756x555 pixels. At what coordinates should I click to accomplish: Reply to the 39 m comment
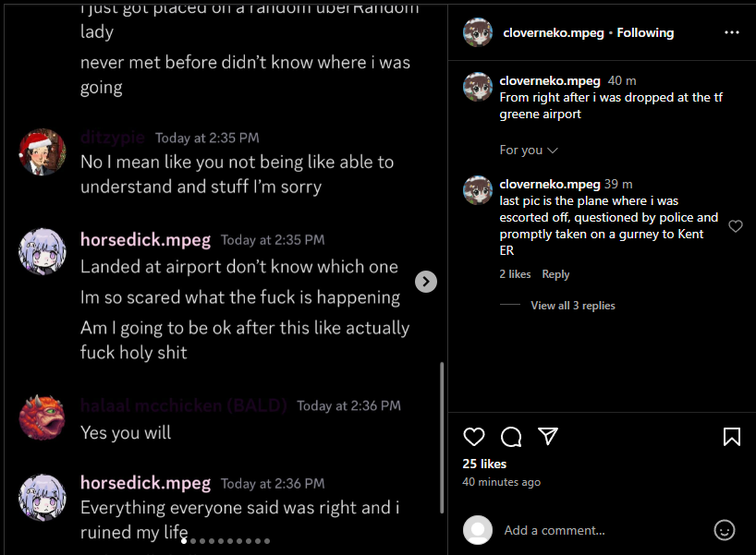click(555, 274)
